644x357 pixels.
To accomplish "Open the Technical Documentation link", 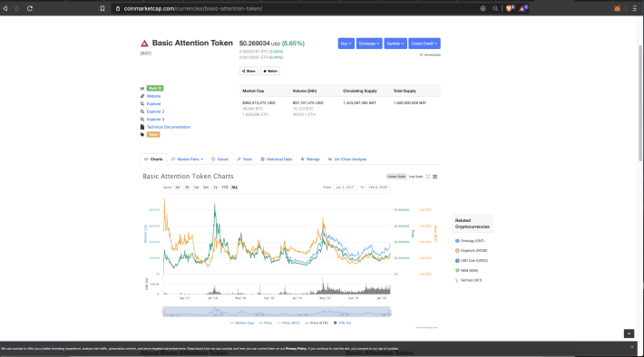I will point(169,127).
